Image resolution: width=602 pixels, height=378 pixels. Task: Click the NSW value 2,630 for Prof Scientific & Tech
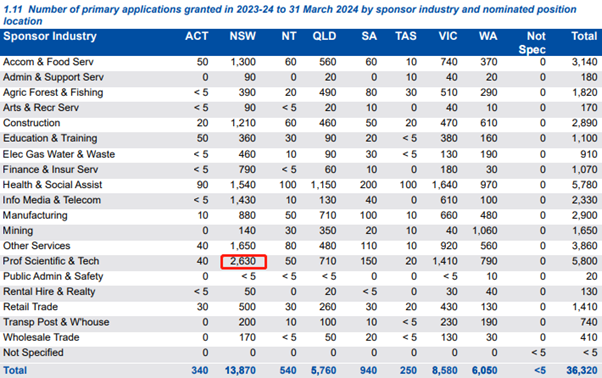coord(243,261)
